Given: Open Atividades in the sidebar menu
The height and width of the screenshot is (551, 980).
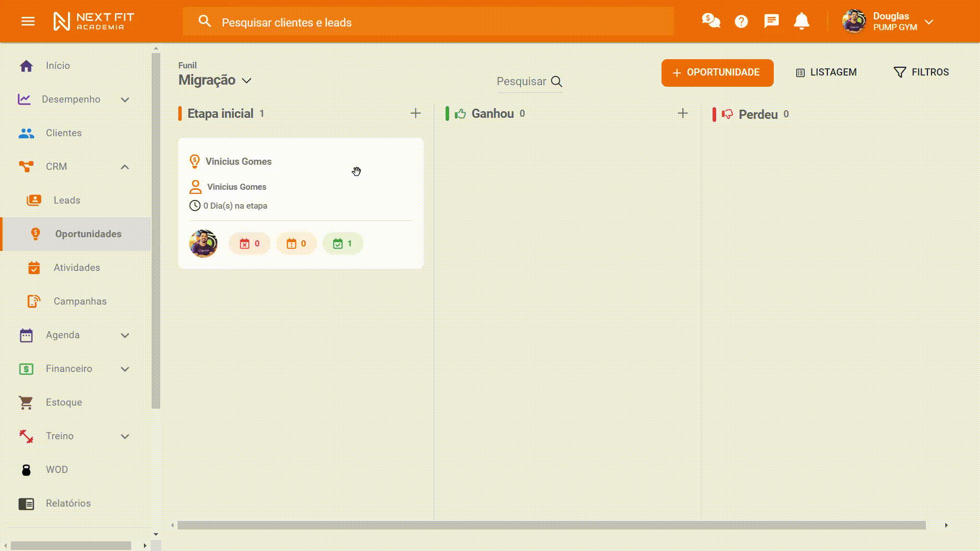Looking at the screenshot, I should 77,268.
